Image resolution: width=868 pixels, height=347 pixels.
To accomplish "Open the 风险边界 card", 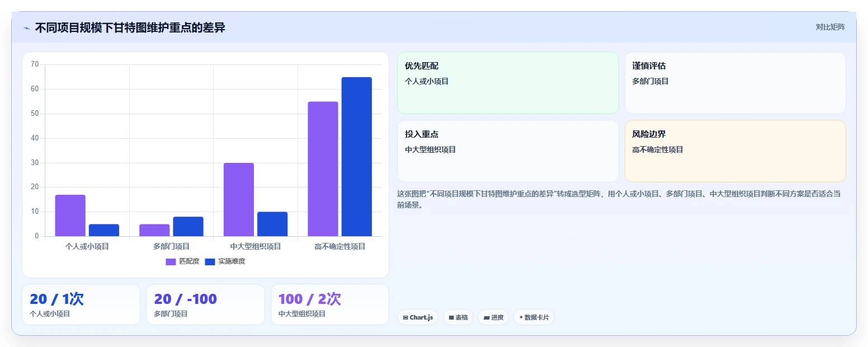I will pos(735,151).
